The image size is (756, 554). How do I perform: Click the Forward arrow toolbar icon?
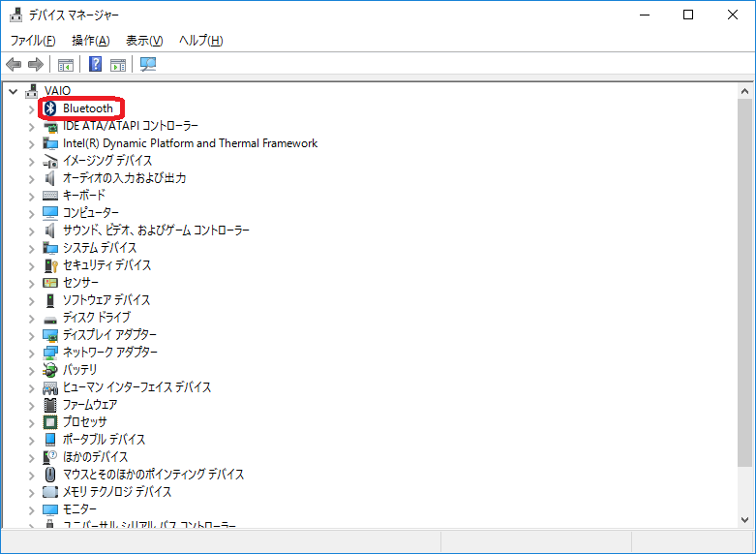pyautogui.click(x=36, y=64)
